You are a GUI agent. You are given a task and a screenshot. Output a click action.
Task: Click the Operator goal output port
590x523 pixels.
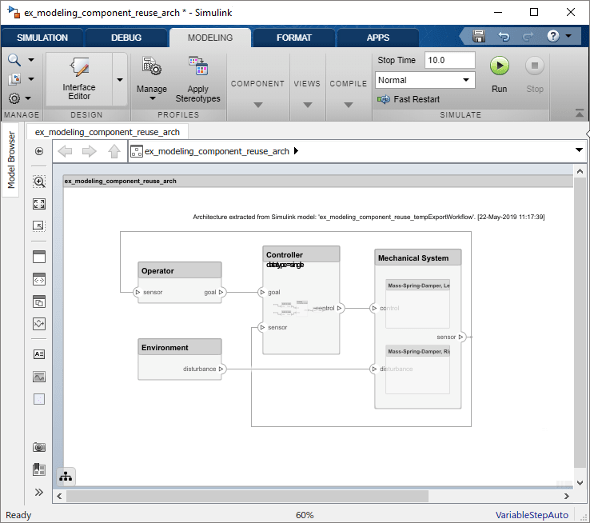[x=221, y=292]
